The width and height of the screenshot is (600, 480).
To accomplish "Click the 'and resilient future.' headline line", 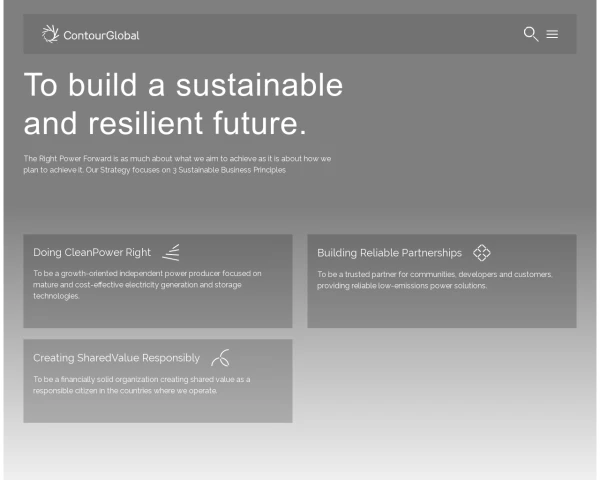I will (164, 123).
